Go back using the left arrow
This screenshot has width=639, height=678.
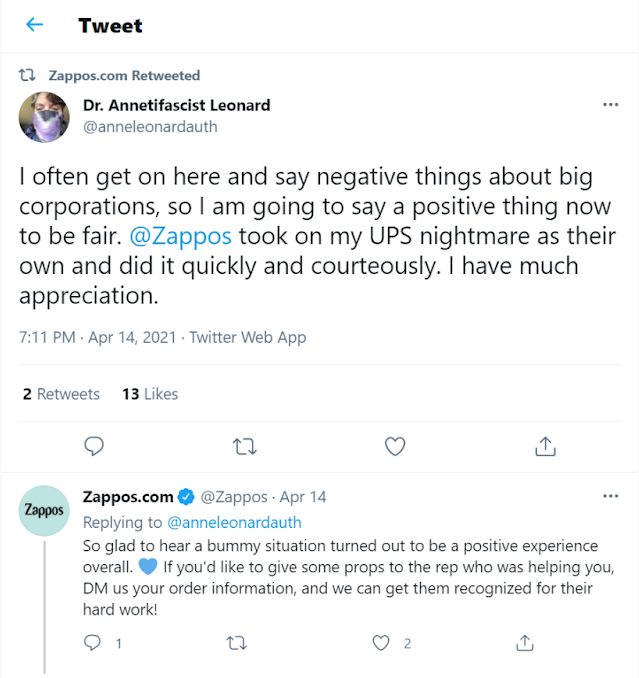[35, 26]
